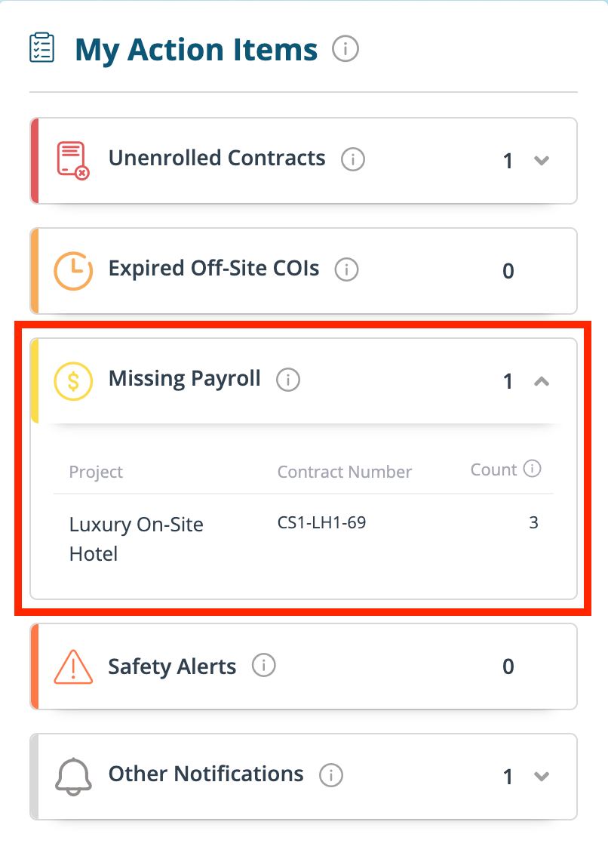Open info icon beside Other Notifications
This screenshot has height=868, width=608.
point(330,775)
